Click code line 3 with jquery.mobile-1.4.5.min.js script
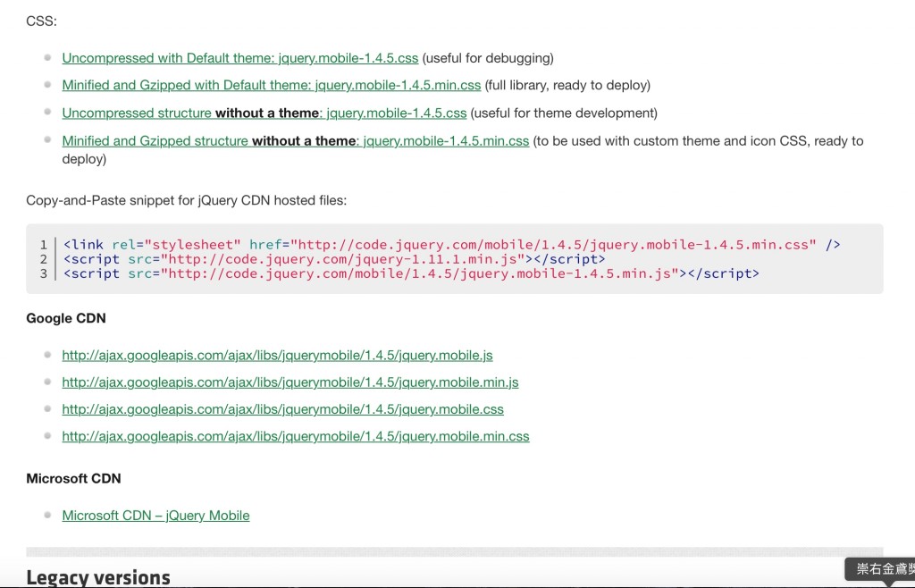The width and height of the screenshot is (915, 588). (x=411, y=273)
